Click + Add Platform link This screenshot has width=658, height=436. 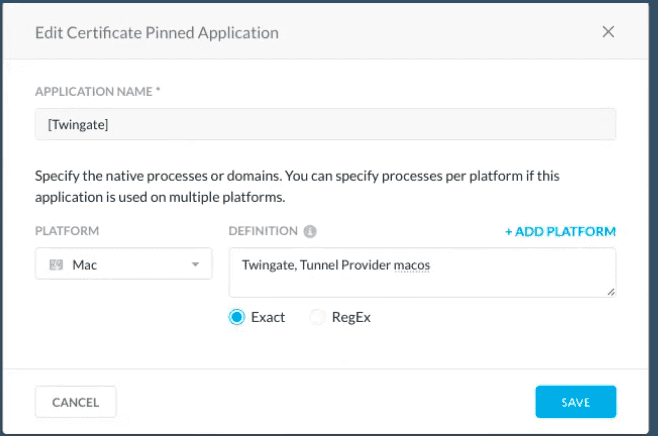pyautogui.click(x=560, y=231)
